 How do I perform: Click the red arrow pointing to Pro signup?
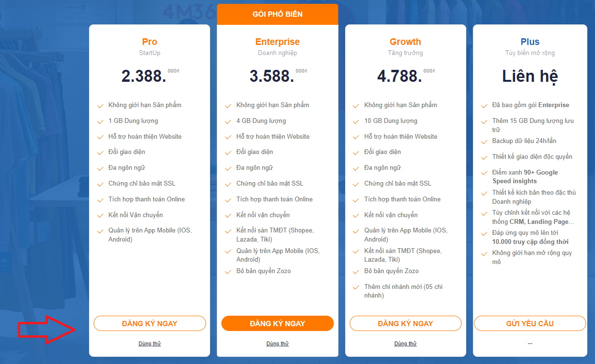click(x=47, y=329)
